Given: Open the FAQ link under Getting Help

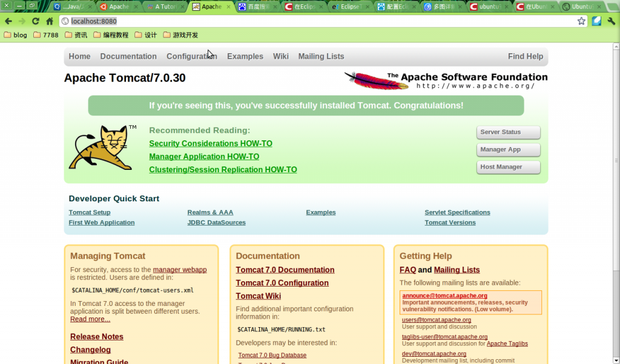Looking at the screenshot, I should (408, 270).
